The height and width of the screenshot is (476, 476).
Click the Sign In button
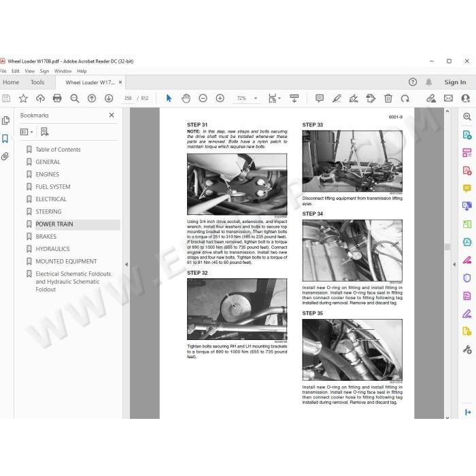click(455, 82)
